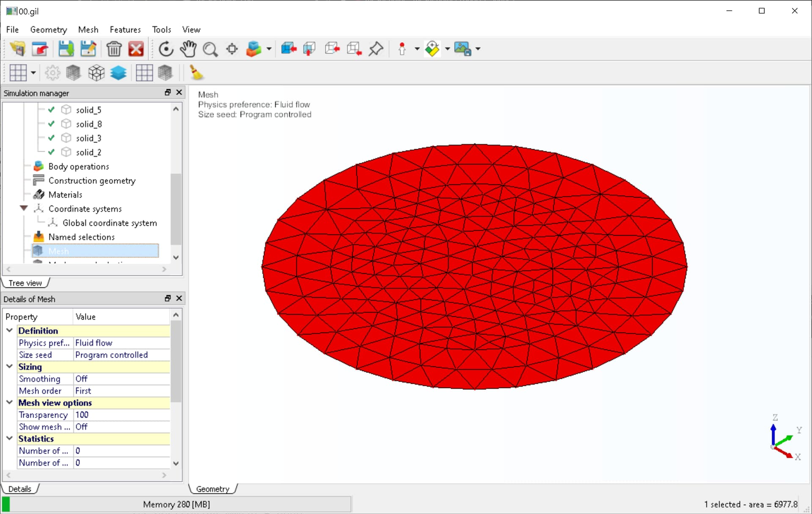Toggle the green checkmark for solid_5
Viewport: 812px width, 514px height.
coord(51,110)
